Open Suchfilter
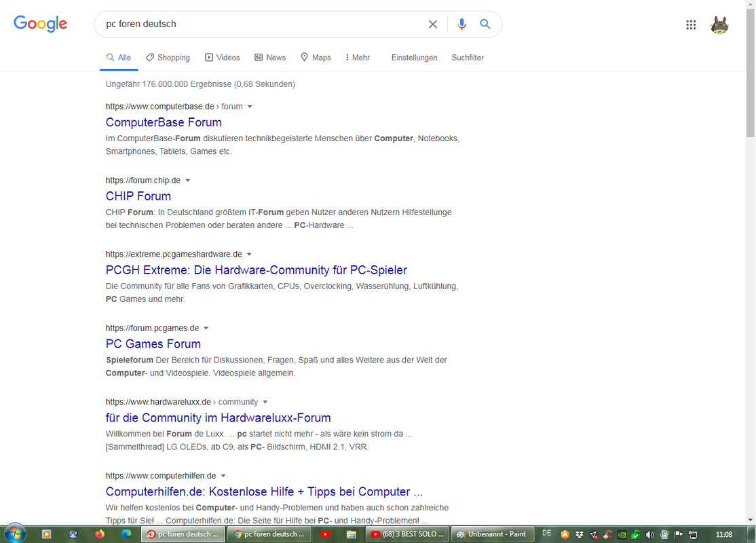Screen dimensions: 756x543 click(x=467, y=58)
